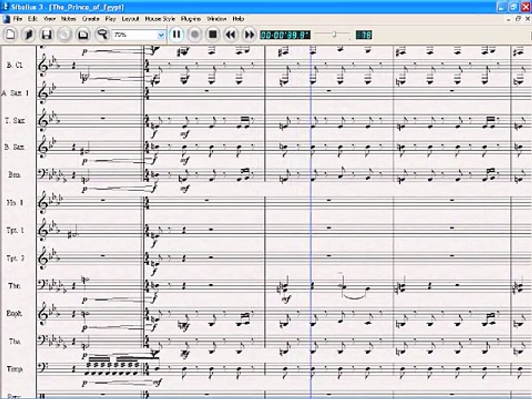Open the Edit menu

click(x=33, y=19)
